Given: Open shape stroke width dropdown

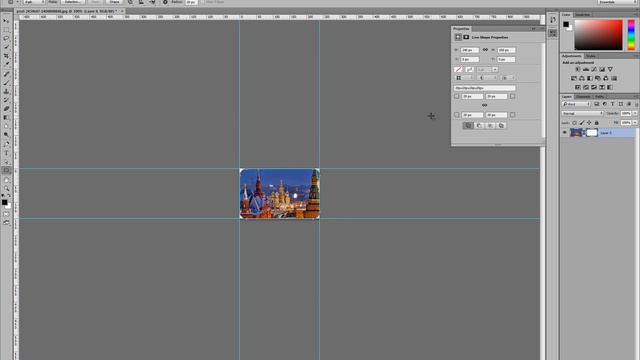Looking at the screenshot, I should point(495,70).
